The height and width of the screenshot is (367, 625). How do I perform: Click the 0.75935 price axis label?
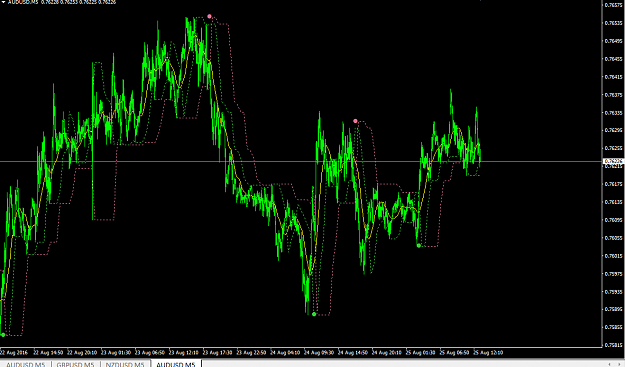click(x=613, y=291)
